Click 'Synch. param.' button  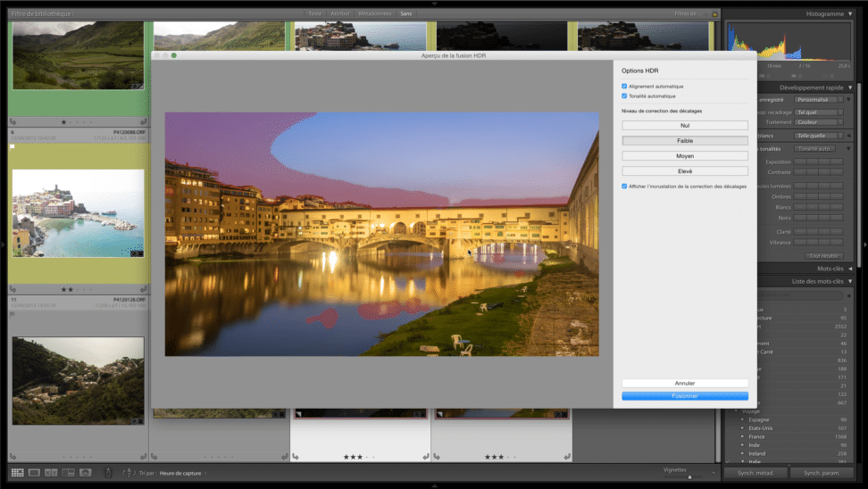pos(822,473)
